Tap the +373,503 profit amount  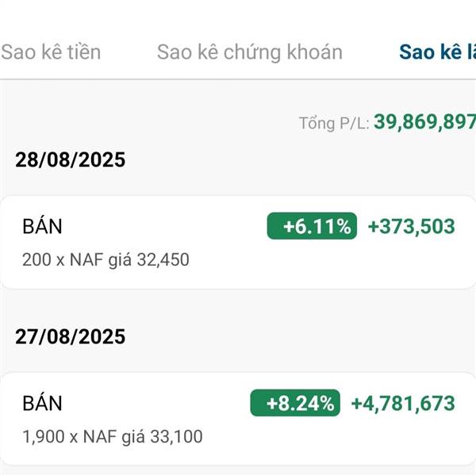[411, 226]
